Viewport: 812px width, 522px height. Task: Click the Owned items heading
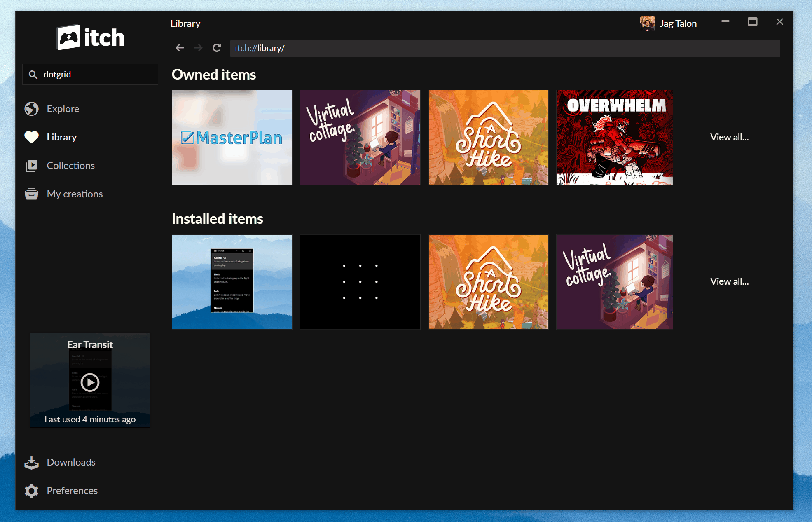click(214, 75)
